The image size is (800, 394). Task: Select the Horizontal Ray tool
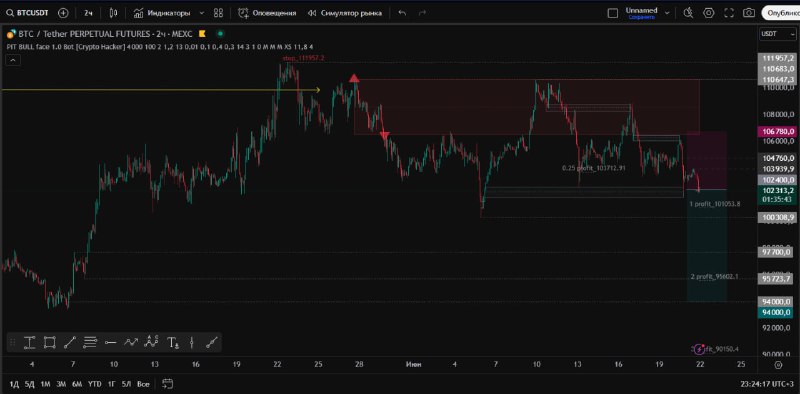pyautogui.click(x=111, y=342)
